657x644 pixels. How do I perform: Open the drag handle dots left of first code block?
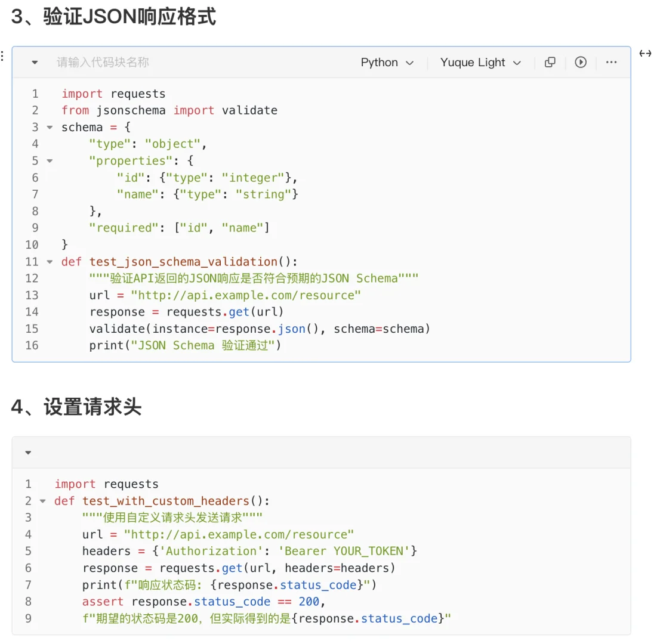pyautogui.click(x=2, y=56)
